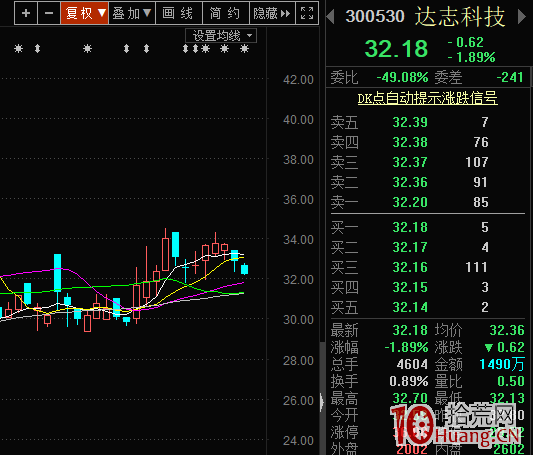Toggle fullscreen chart icon
The height and width of the screenshot is (455, 533).
(x=307, y=13)
